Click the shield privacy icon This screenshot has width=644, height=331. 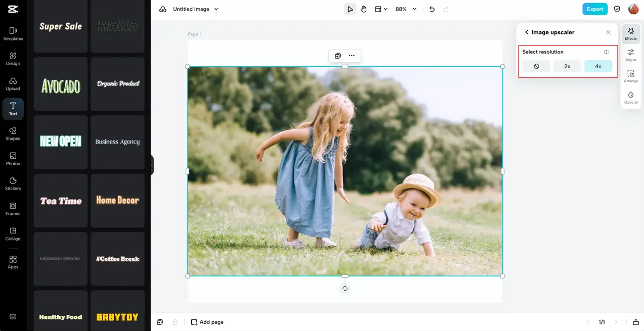[617, 9]
